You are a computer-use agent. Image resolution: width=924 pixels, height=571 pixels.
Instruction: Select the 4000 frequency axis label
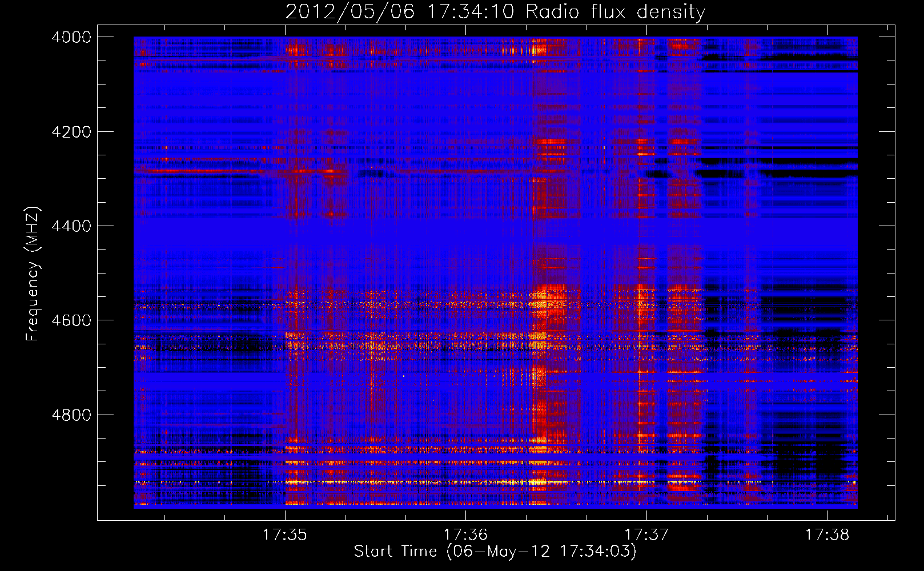(x=71, y=37)
